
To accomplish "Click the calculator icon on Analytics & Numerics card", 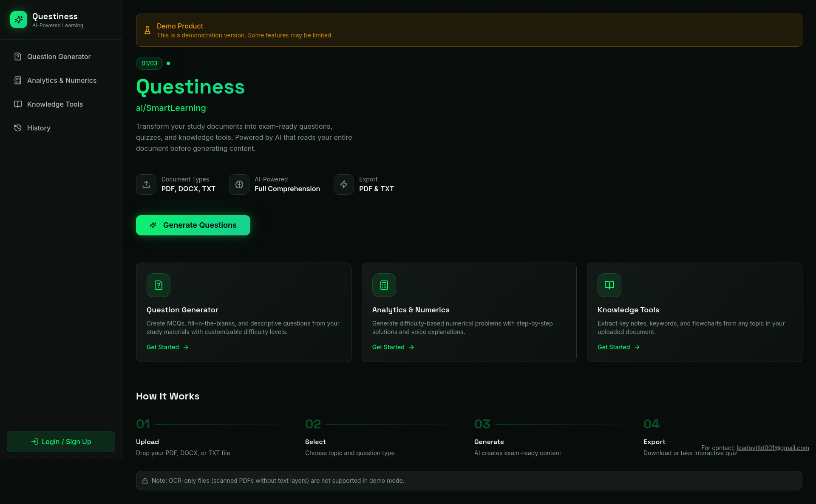I will click(x=384, y=285).
